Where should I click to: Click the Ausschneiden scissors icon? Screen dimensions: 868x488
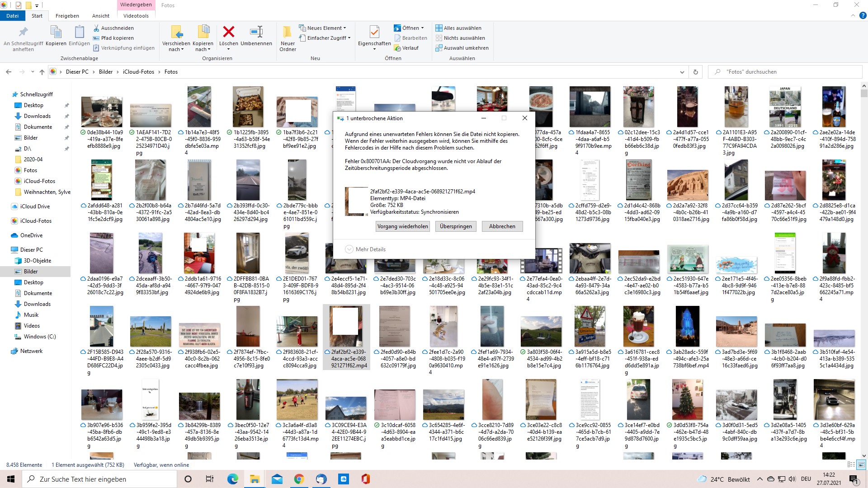point(96,28)
